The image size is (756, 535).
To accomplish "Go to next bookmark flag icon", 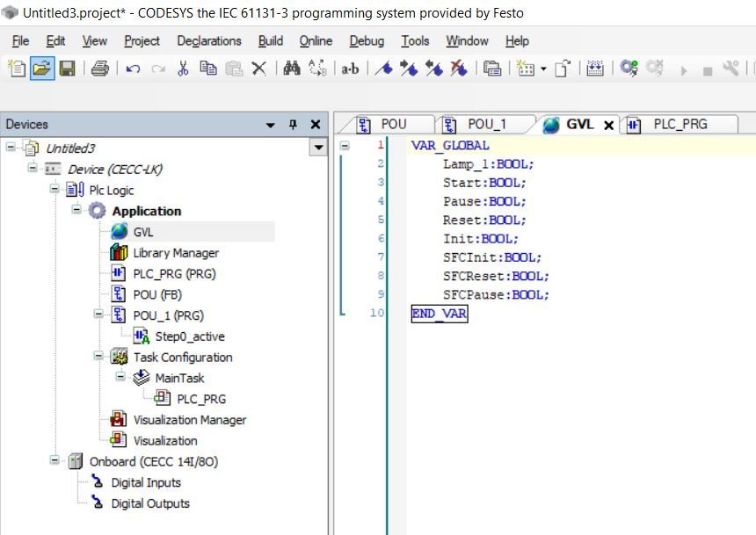I will 409,69.
